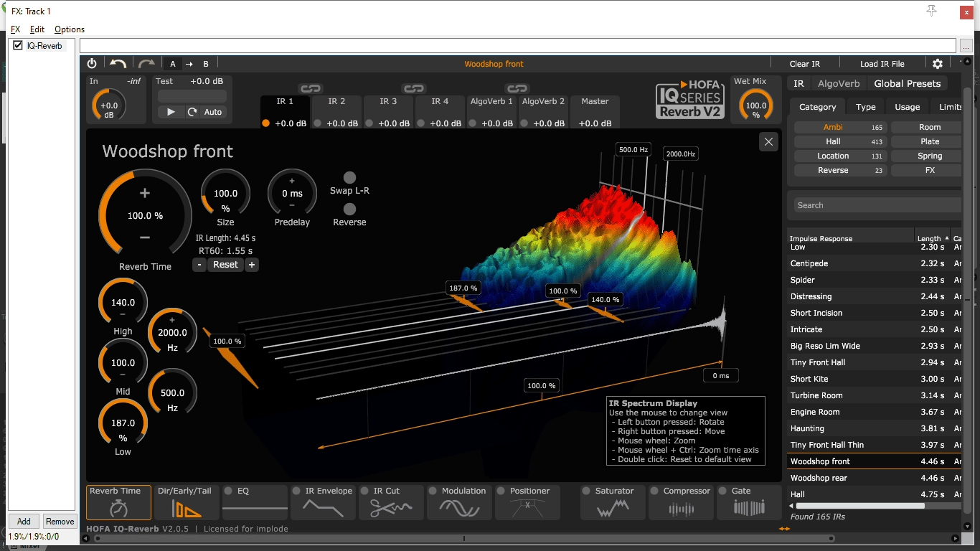This screenshot has height=551, width=980.
Task: Click the B compare slot
Action: pyautogui.click(x=206, y=64)
